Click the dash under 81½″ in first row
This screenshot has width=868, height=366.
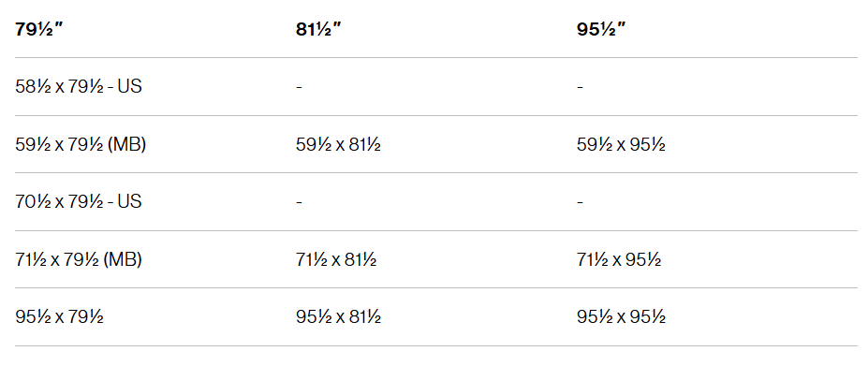coord(299,87)
